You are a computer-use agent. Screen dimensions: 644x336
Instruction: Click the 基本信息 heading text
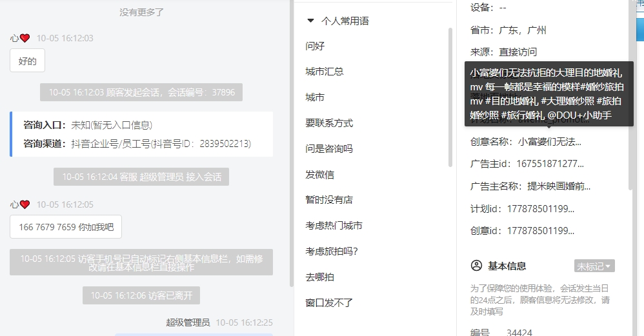507,266
